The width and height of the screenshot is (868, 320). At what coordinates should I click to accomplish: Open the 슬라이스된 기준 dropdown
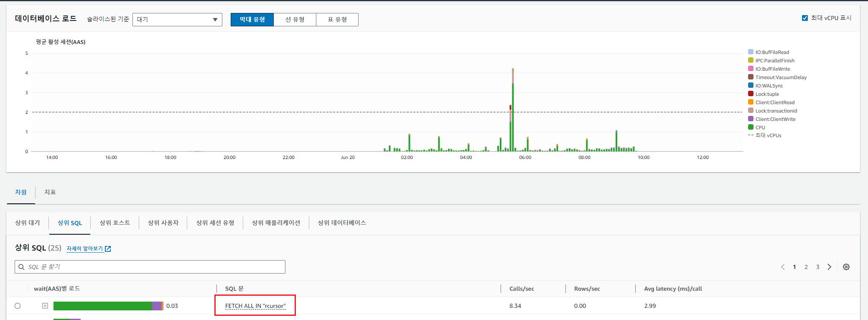(177, 20)
